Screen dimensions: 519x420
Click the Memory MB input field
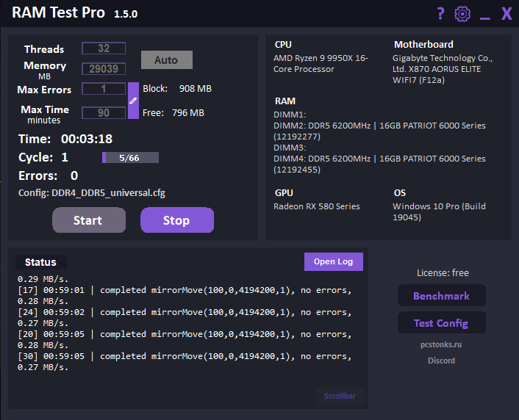click(x=104, y=69)
